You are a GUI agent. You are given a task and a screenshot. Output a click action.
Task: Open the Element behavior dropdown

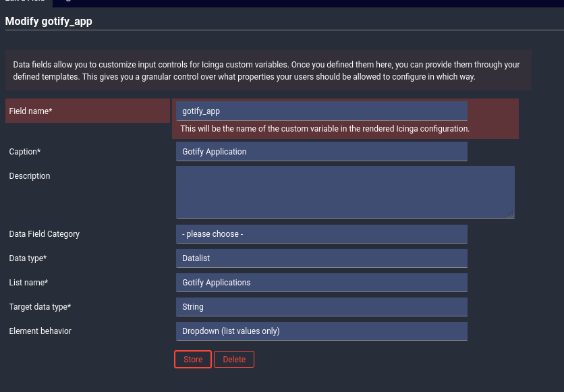(321, 331)
